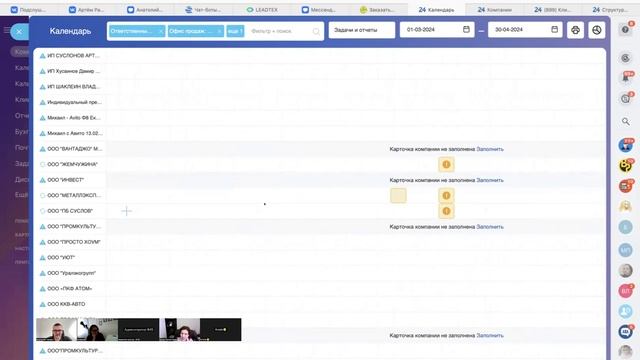Select the ООО "Уралэкогрупп" row
Screen dimensions: 640x360
(71, 273)
